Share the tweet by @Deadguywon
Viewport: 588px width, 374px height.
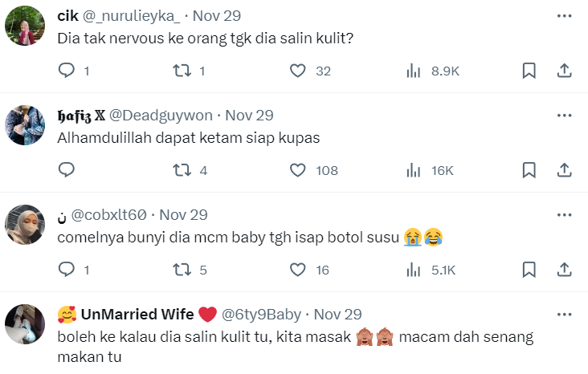coord(564,170)
